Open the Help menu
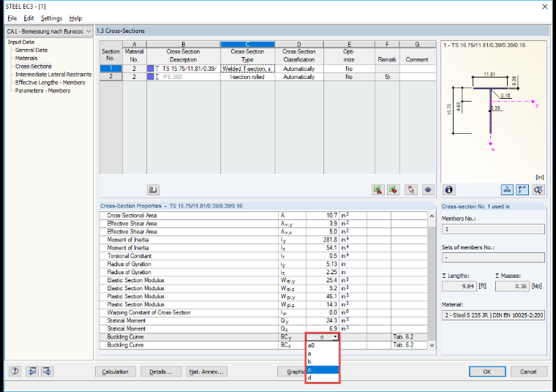The width and height of the screenshot is (556, 392). coord(75,18)
